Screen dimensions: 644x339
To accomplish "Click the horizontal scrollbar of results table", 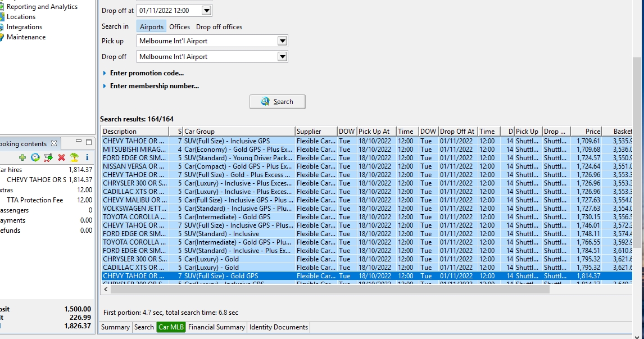I will pyautogui.click(x=330, y=290).
